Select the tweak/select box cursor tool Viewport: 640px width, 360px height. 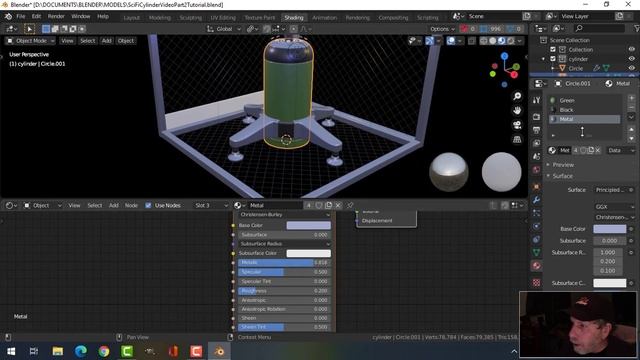pyautogui.click(x=29, y=29)
